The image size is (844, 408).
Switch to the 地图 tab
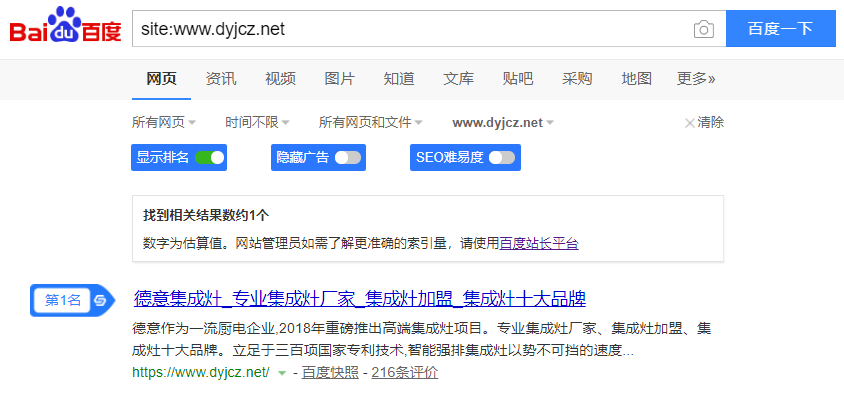[637, 79]
